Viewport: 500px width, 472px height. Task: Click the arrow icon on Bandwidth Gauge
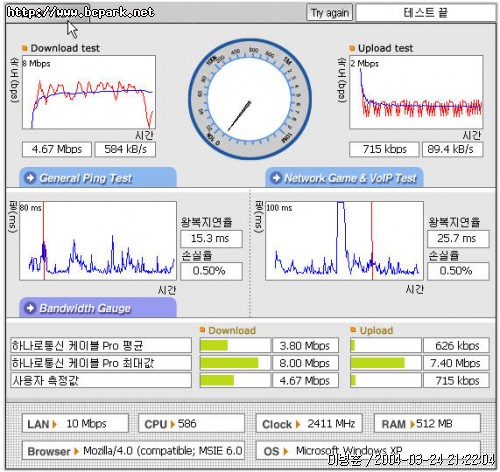click(x=30, y=308)
